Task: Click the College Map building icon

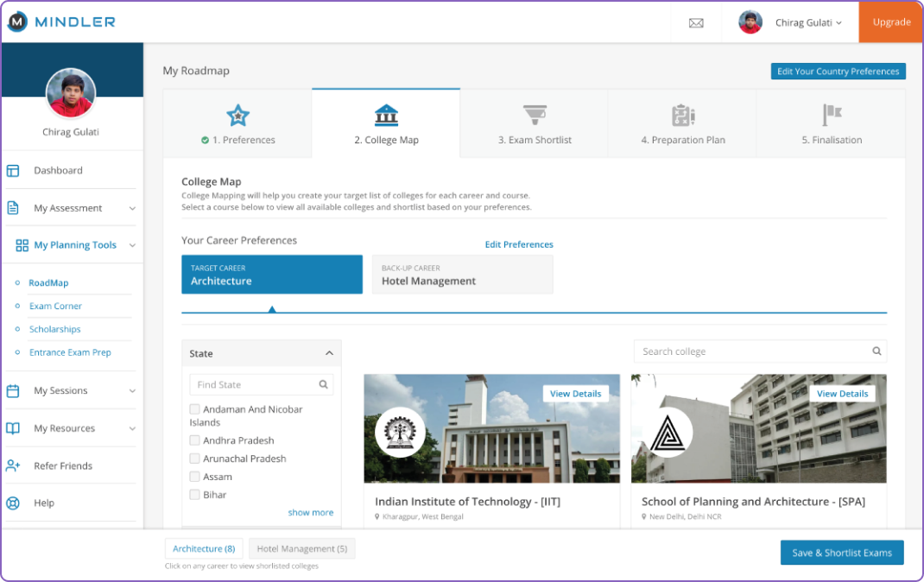Action: click(387, 115)
